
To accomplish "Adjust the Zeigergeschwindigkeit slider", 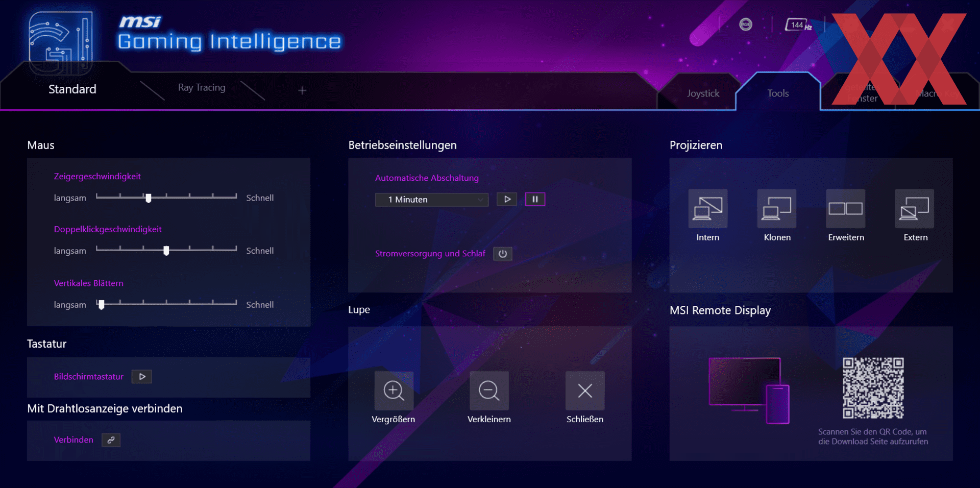I will pyautogui.click(x=166, y=198).
